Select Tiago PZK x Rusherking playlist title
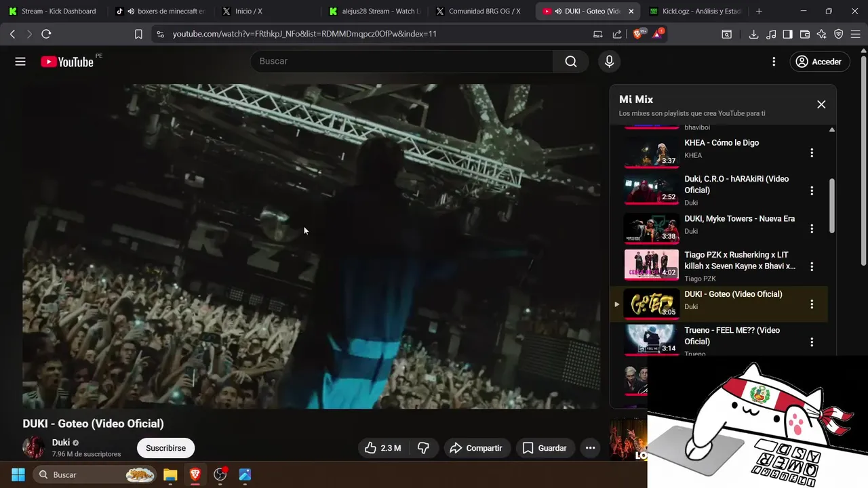The height and width of the screenshot is (488, 868). point(740,261)
